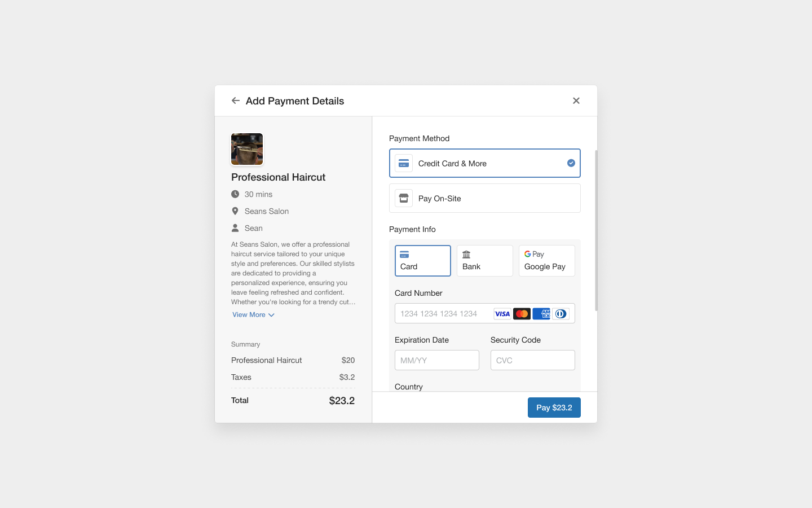
Task: Expand the service description with View More
Action: click(x=253, y=314)
